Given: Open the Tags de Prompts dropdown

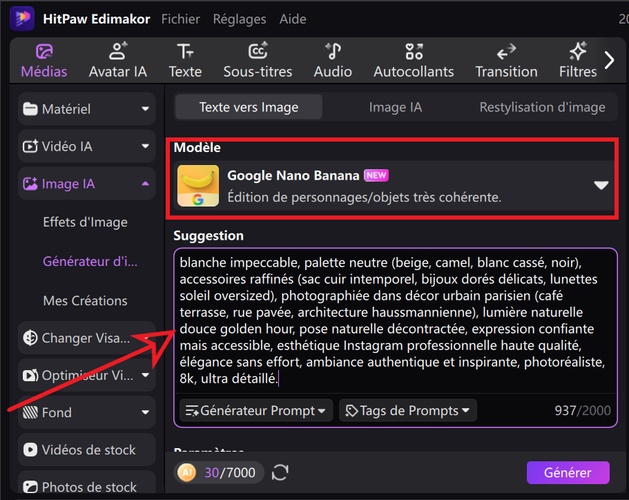Looking at the screenshot, I should click(408, 411).
